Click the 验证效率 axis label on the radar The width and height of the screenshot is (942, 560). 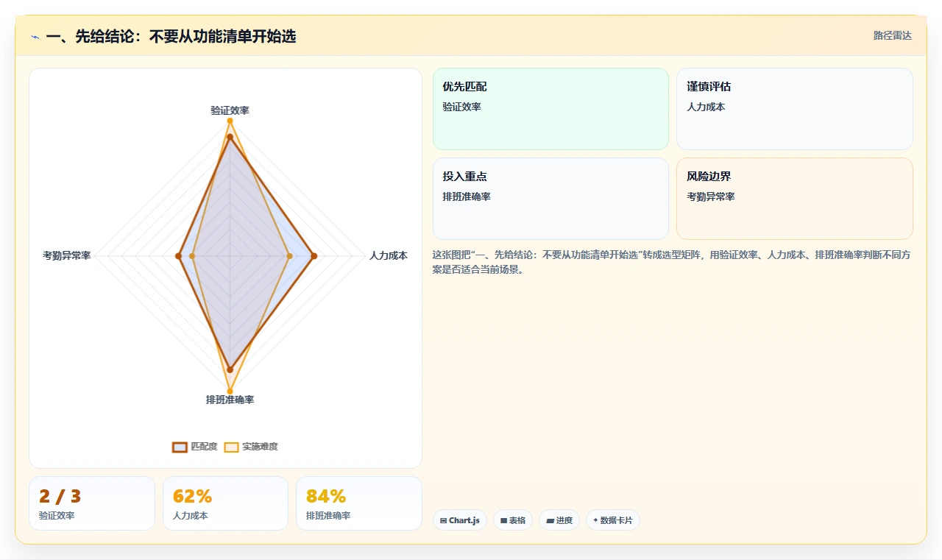(x=230, y=110)
